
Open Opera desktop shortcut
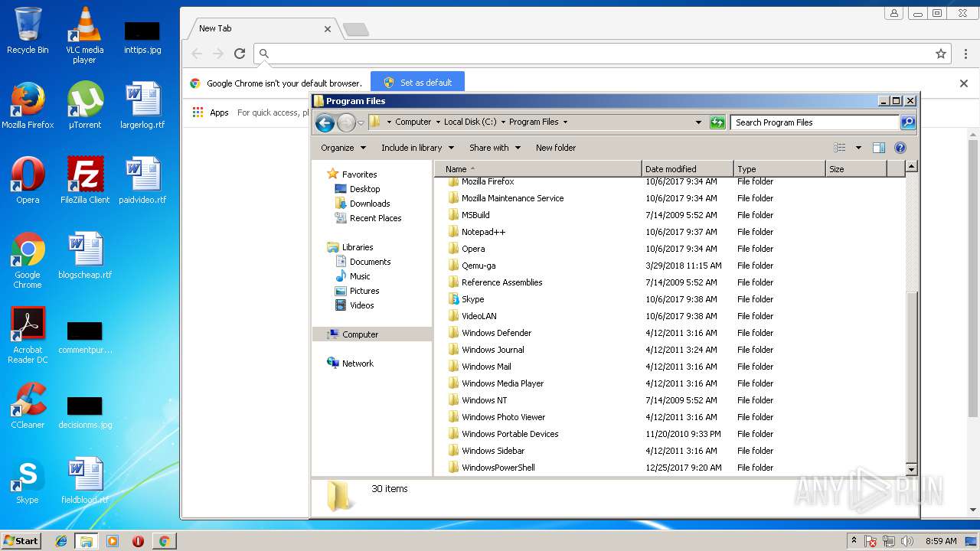pyautogui.click(x=28, y=181)
